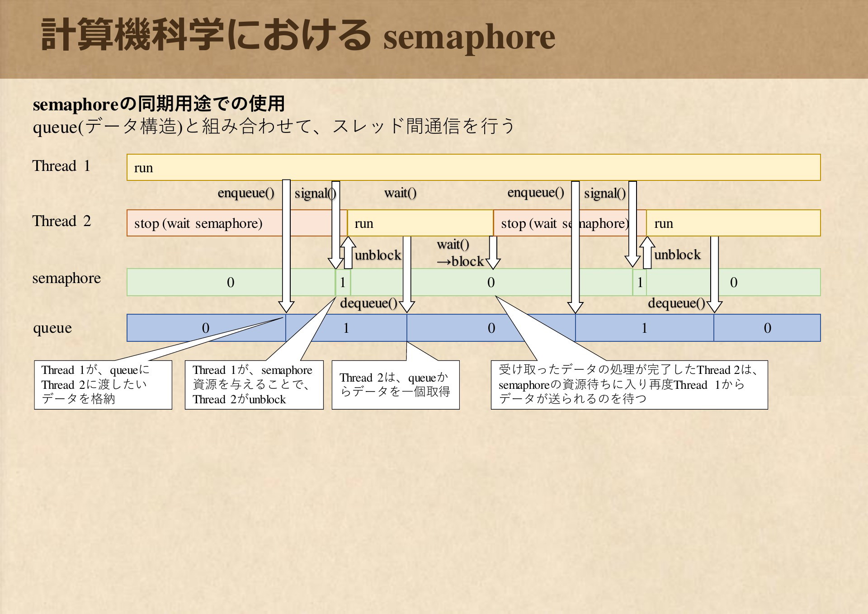The height and width of the screenshot is (614, 868).
Task: Click the second "dequeue()" label
Action: (x=676, y=303)
